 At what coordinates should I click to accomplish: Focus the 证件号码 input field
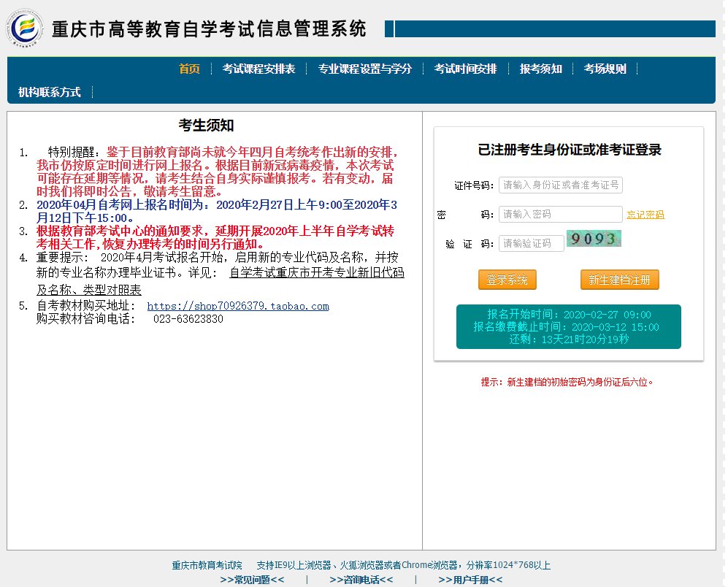click(x=560, y=185)
